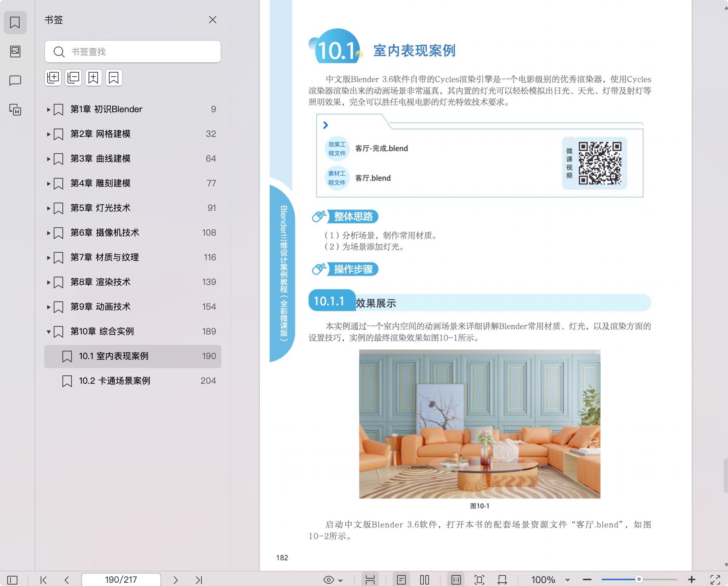Screen dimensions: 728x586
Task: Add a new bookmark icon
Action: [x=94, y=78]
